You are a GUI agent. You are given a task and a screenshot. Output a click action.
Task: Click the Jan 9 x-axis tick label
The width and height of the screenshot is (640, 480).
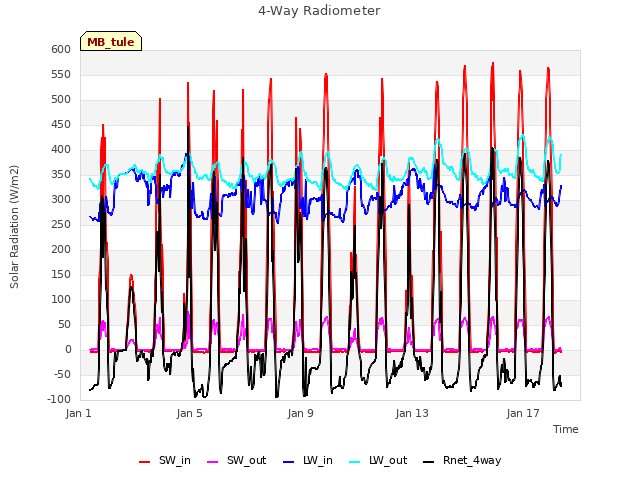(x=300, y=413)
